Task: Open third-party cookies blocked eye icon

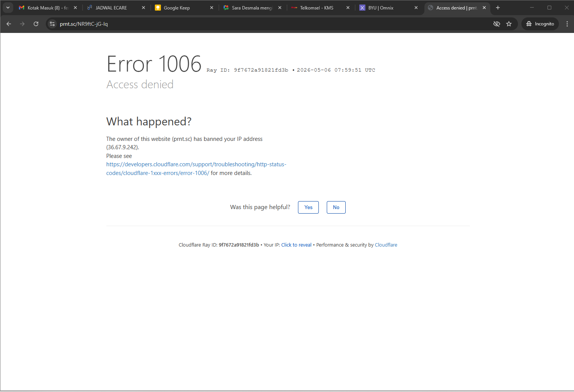Action: click(497, 24)
